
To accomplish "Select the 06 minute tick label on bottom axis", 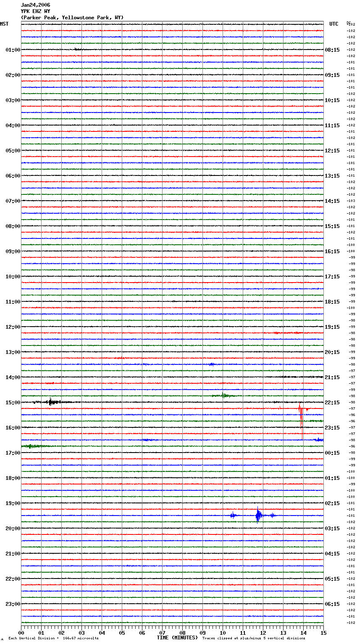I will tap(142, 633).
